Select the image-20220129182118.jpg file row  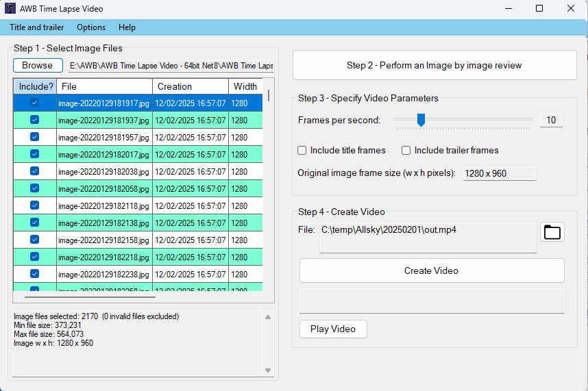pos(104,206)
